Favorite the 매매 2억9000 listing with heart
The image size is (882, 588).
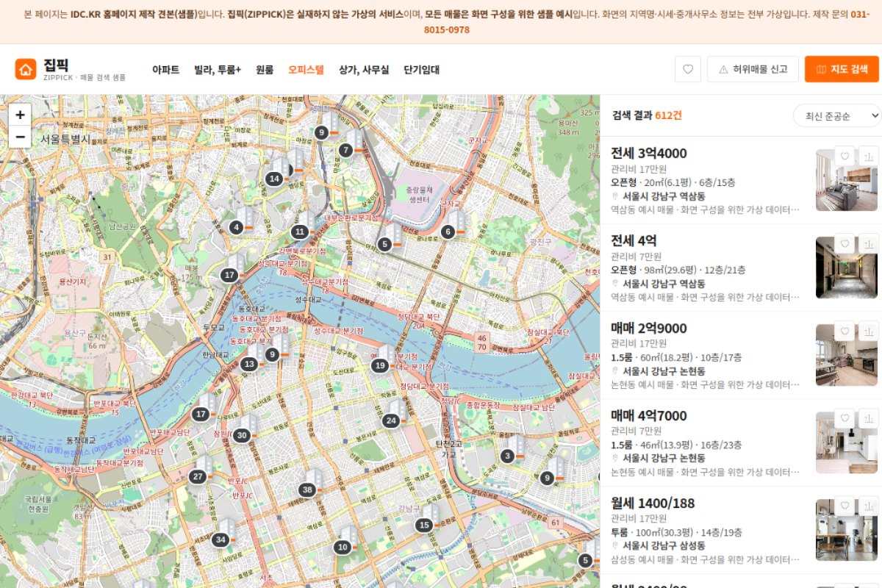845,331
